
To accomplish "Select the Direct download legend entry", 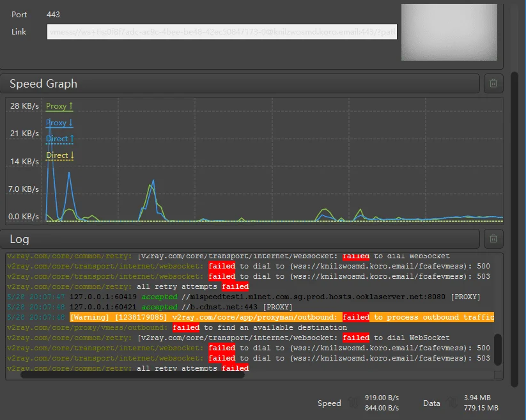I will tap(59, 155).
